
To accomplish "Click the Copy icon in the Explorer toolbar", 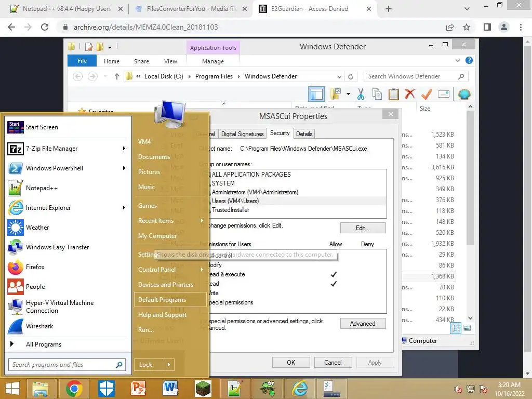I will pyautogui.click(x=377, y=94).
